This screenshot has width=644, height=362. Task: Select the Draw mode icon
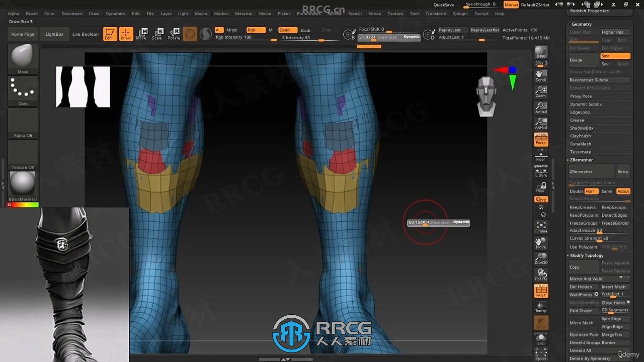tap(126, 34)
